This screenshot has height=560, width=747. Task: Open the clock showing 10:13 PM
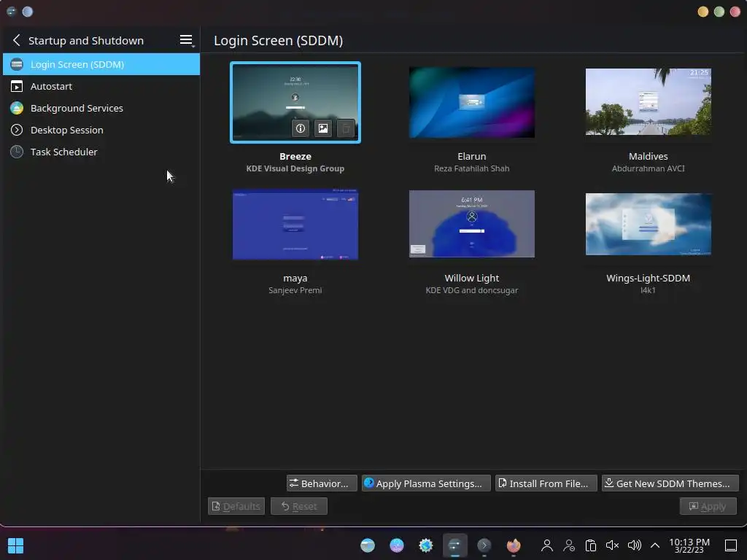point(689,545)
